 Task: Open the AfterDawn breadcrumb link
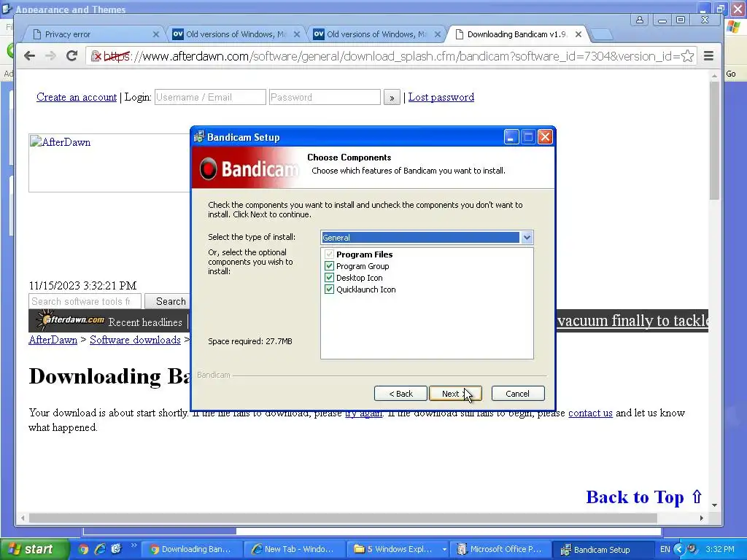coord(53,340)
